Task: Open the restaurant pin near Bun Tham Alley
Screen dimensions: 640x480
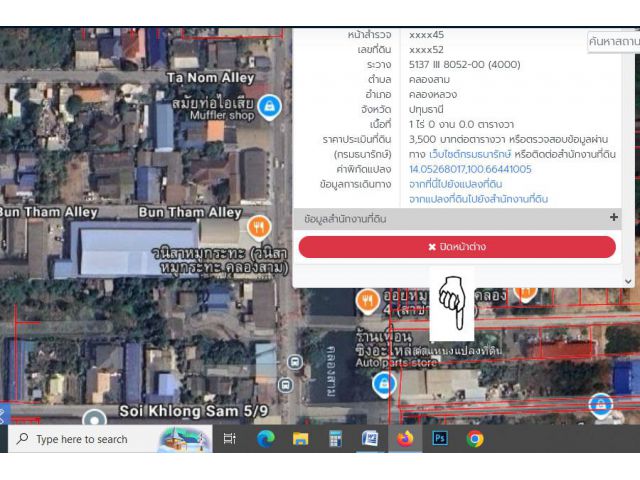Action: (x=259, y=228)
